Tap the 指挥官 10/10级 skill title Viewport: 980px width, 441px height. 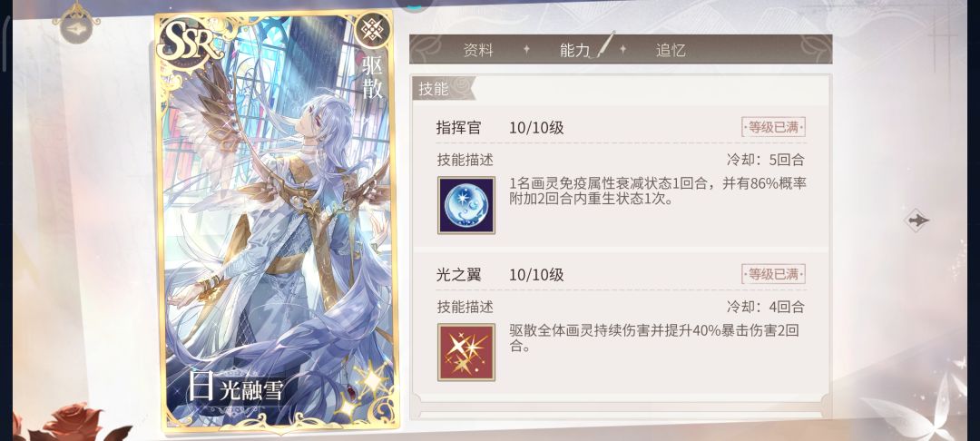click(500, 128)
